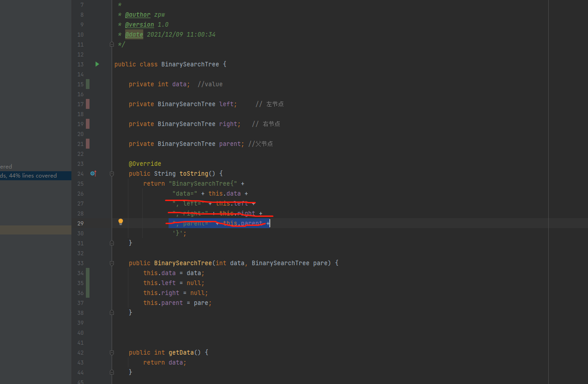Viewport: 588px width, 384px height.
Task: Click line number 29 in the gutter
Action: click(80, 223)
